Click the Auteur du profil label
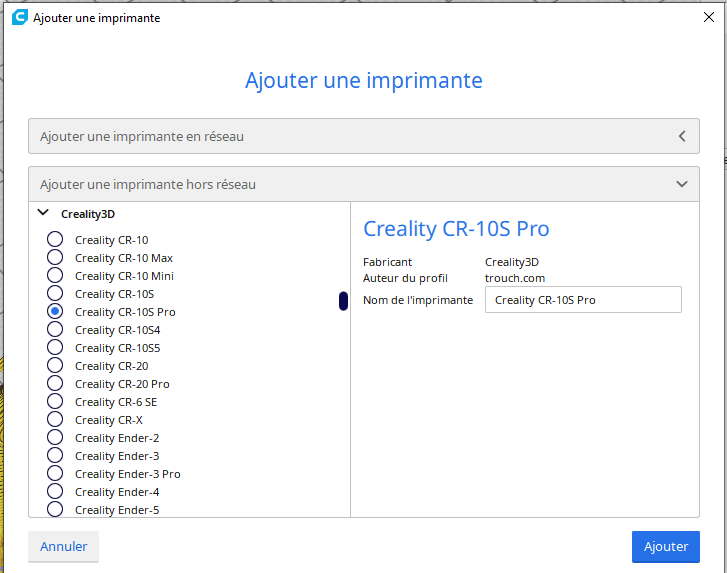727x573 pixels. point(405,278)
